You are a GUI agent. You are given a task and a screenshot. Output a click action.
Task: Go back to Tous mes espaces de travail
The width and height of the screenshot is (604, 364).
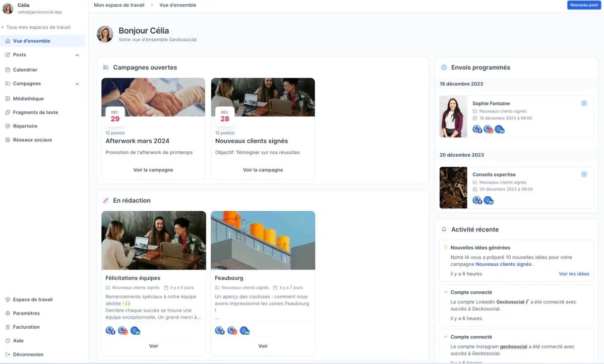coord(36,27)
